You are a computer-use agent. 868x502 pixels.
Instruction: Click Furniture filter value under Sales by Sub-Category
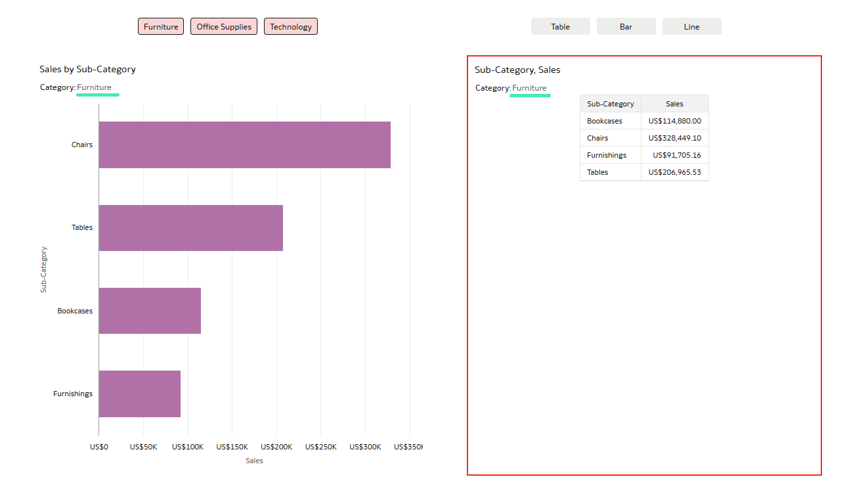(94, 87)
